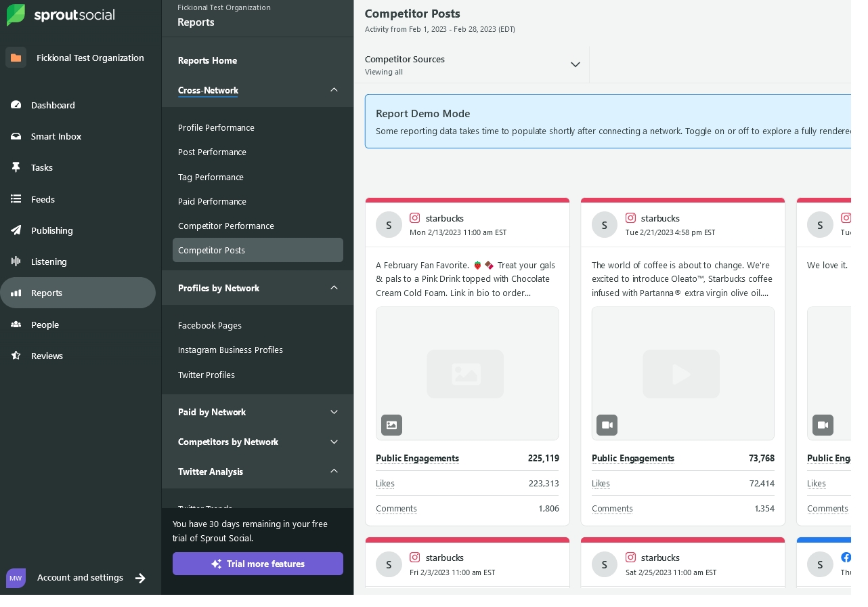Viewport: 868px width, 607px height.
Task: Open the Pink Drink post image thumbnail
Action: coord(467,373)
